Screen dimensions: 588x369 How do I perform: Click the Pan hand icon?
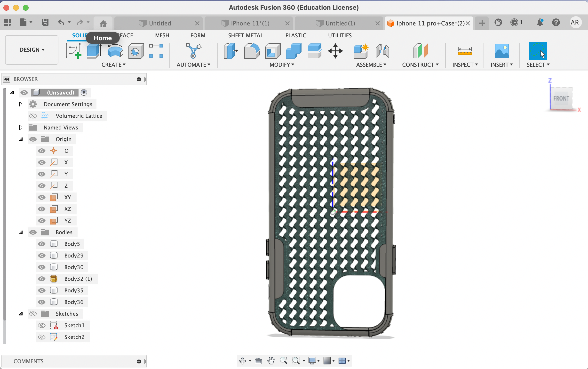click(271, 361)
